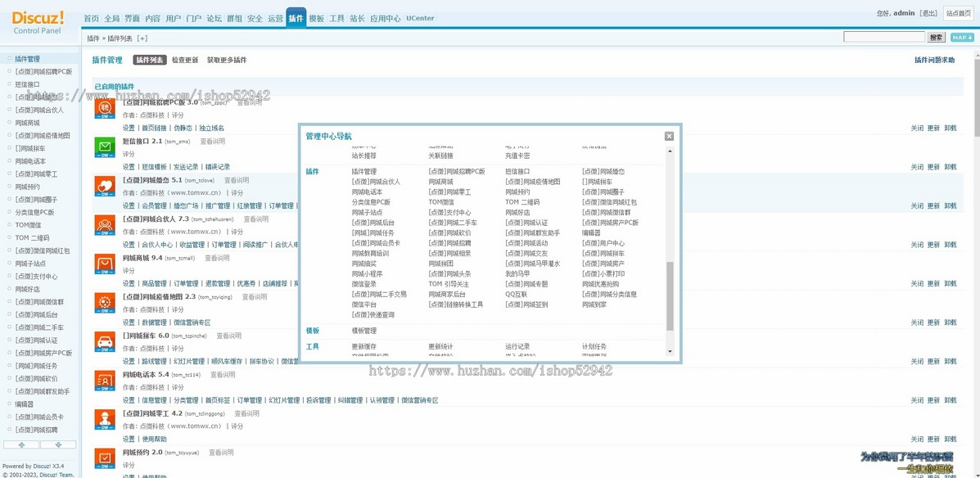Screen dimensions: 980x478
Task: Click the 退出 logout link
Action: pyautogui.click(x=928, y=12)
